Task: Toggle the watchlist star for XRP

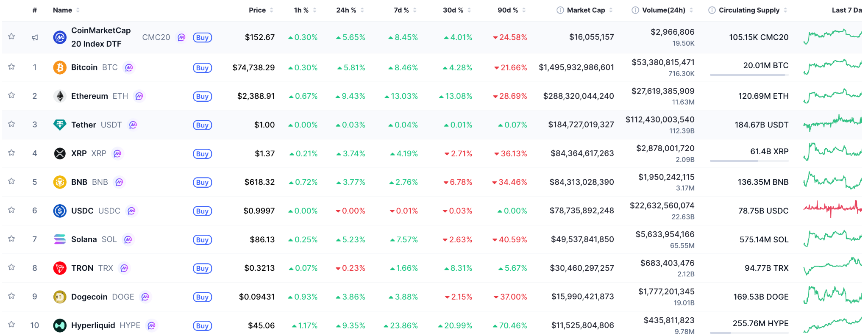Action: [11, 153]
